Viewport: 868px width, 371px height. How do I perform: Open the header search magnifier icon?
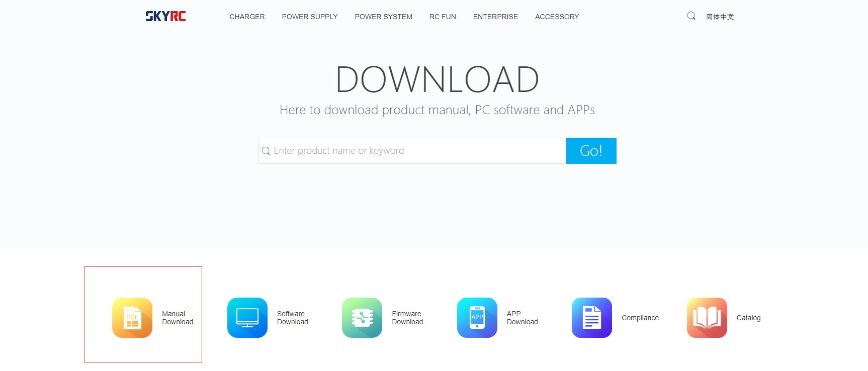[691, 16]
